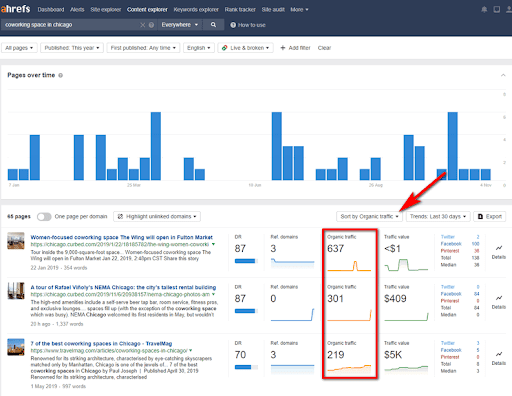Open the All pages filter dropdown

pos(19,48)
